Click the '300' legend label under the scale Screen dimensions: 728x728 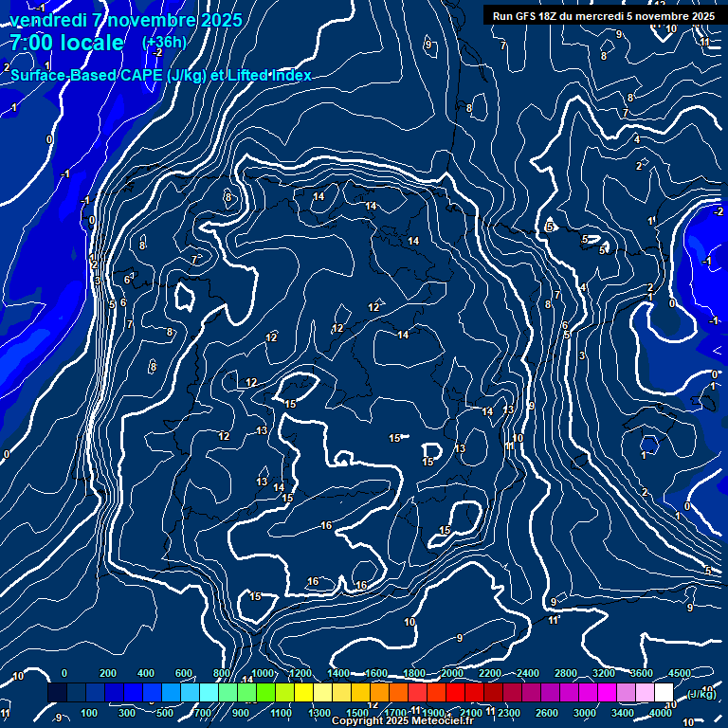point(127,713)
